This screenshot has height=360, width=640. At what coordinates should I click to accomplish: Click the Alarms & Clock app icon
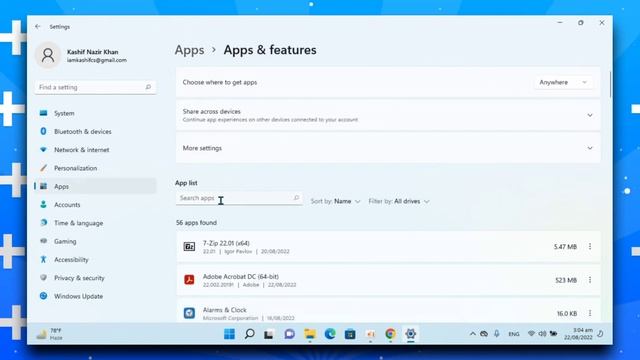coord(189,313)
